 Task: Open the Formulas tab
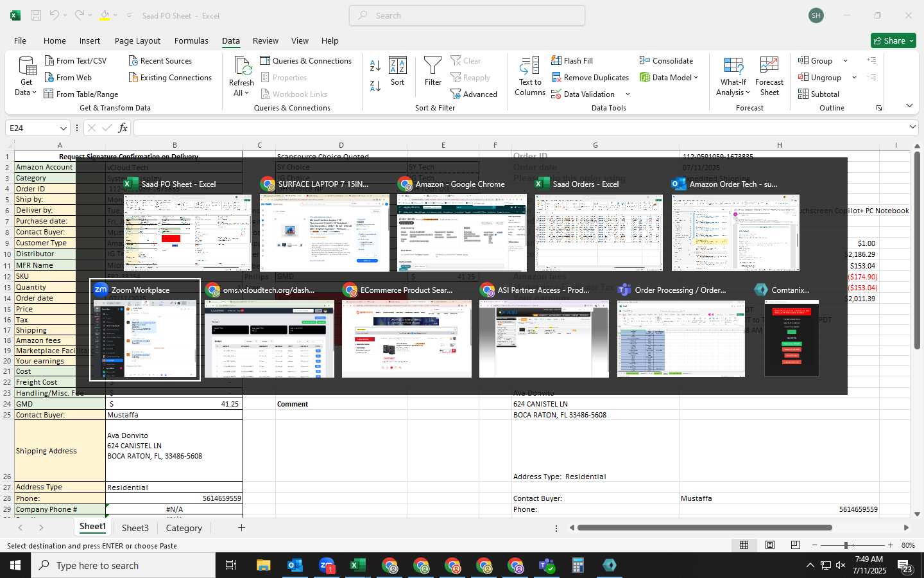click(191, 40)
